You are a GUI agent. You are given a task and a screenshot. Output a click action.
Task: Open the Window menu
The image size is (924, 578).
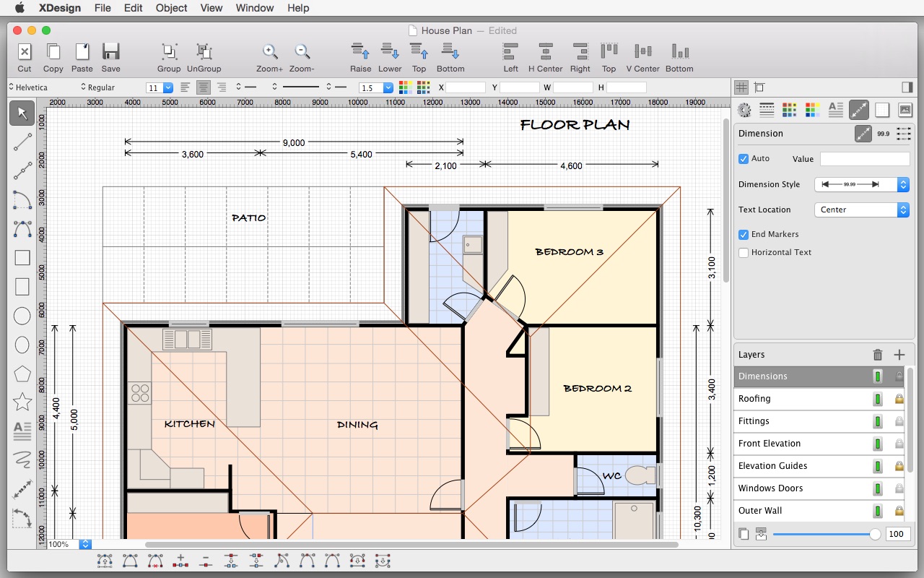(255, 8)
